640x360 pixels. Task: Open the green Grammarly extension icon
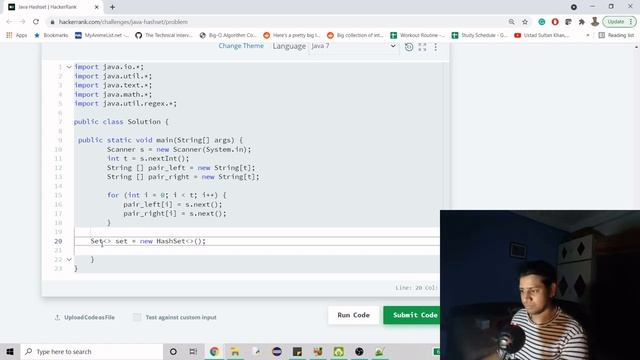click(x=542, y=22)
